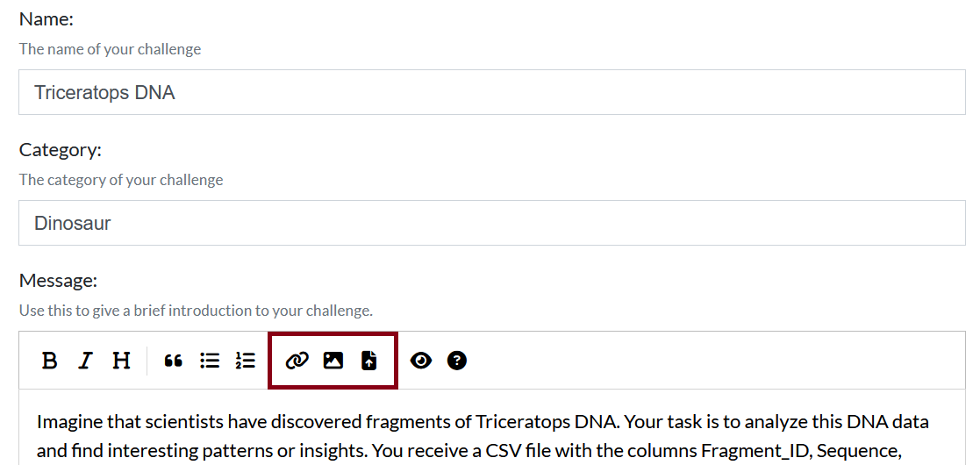The height and width of the screenshot is (465, 980).
Task: Create a numbered ordered list
Action: pyautogui.click(x=245, y=361)
